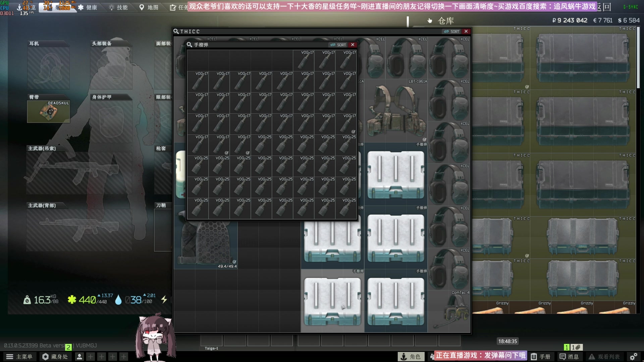Open the Hideout (藏身处) button
The width and height of the screenshot is (644, 362).
pos(55,357)
